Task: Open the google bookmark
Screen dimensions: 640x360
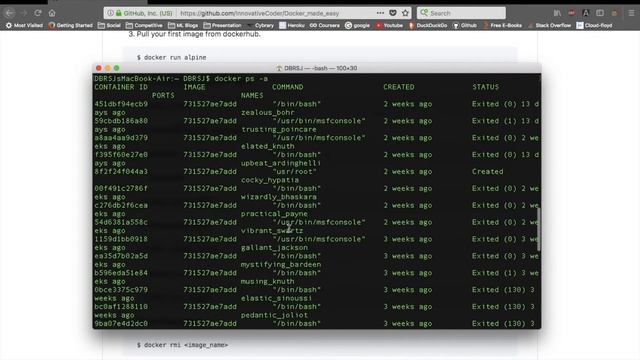Action: click(x=358, y=25)
